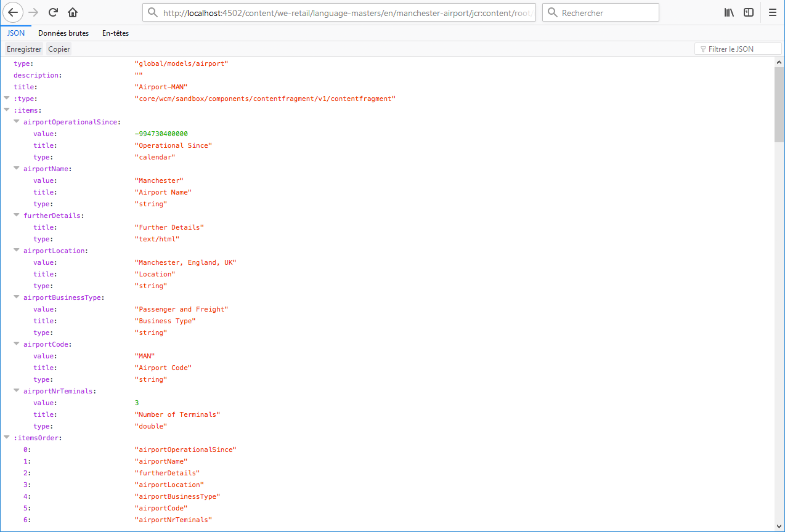Screen dimensions: 785x532
Task: Collapse the :itemsOrder node
Action: pos(7,438)
